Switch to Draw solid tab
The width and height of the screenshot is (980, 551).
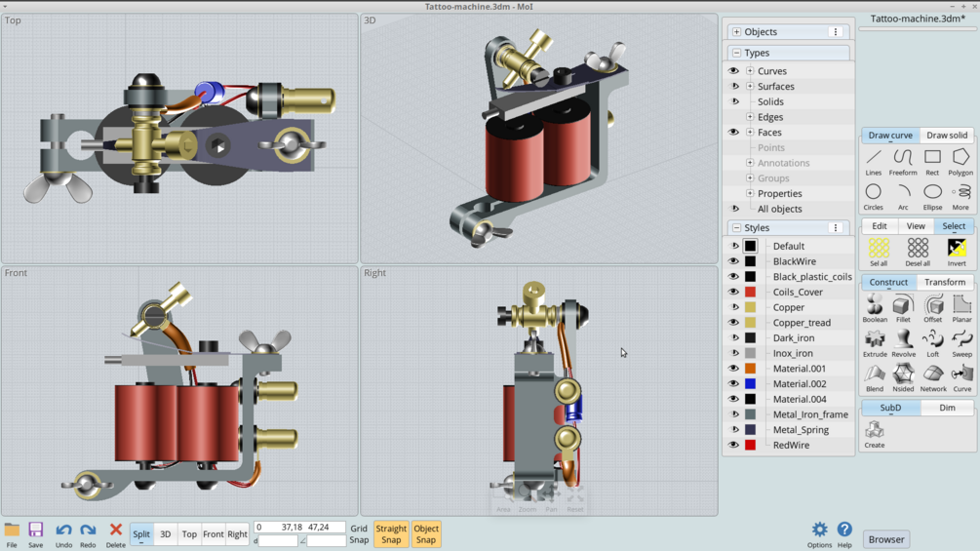pos(947,136)
